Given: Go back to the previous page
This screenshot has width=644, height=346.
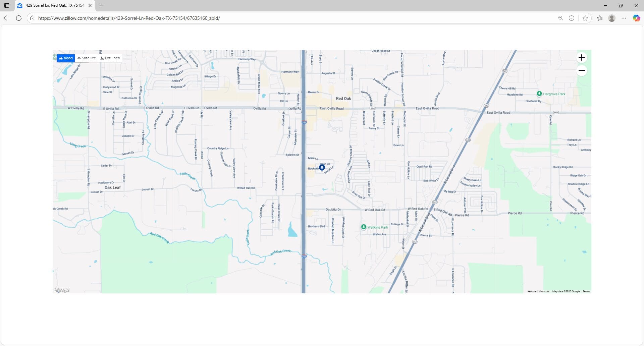Looking at the screenshot, I should coord(7,18).
